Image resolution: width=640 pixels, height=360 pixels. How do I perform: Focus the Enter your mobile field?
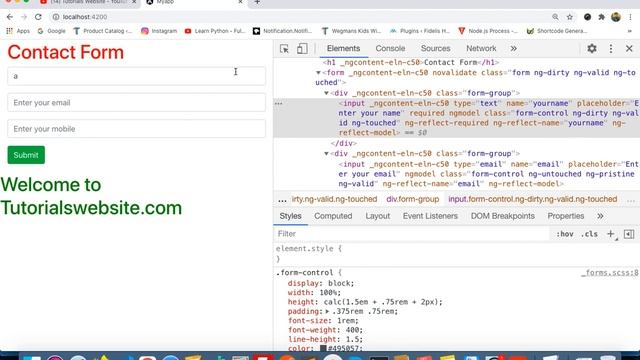[x=136, y=129]
